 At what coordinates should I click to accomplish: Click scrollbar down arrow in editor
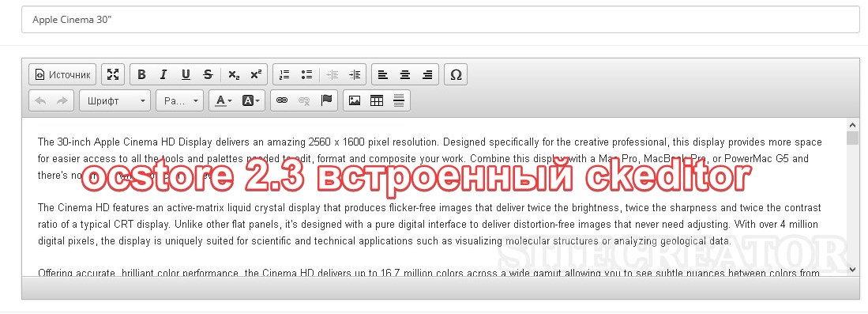coord(852,269)
